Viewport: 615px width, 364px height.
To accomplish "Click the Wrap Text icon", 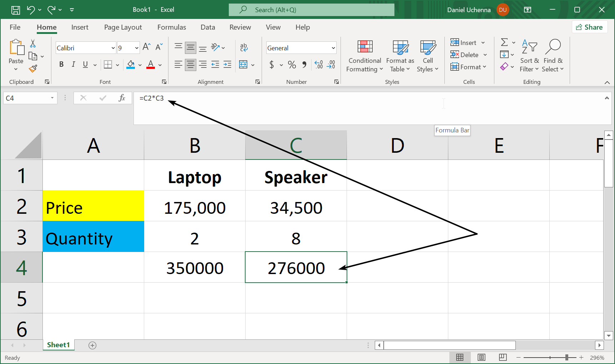I will click(x=244, y=47).
